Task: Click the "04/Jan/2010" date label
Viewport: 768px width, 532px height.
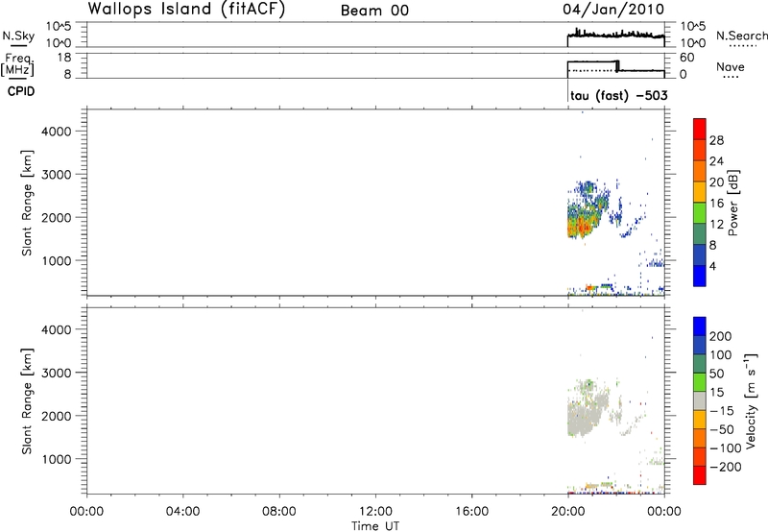Action: tap(613, 10)
